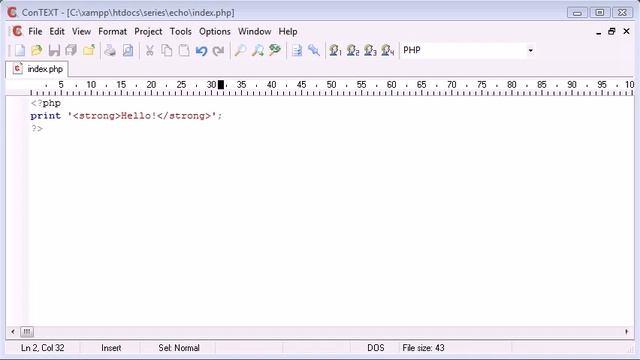Click 'Sel: Normal' in the status bar
The height and width of the screenshot is (360, 640).
click(179, 348)
